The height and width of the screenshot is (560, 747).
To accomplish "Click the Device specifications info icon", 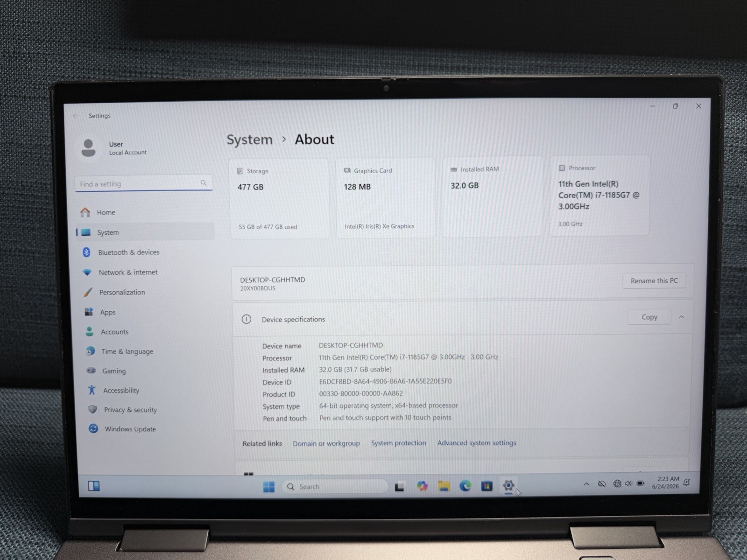I will [246, 319].
